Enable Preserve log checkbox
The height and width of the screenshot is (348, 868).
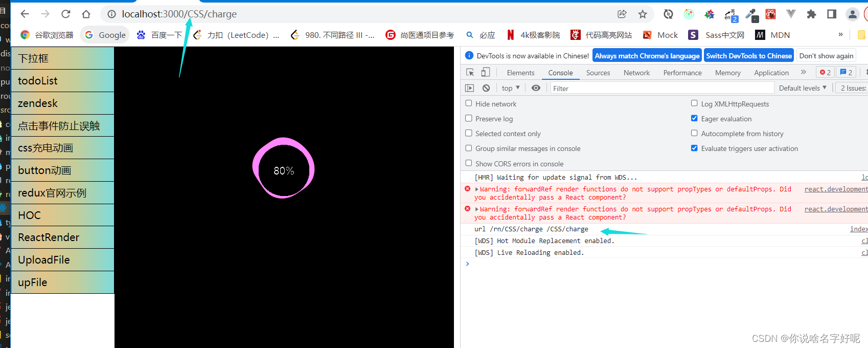(x=469, y=118)
